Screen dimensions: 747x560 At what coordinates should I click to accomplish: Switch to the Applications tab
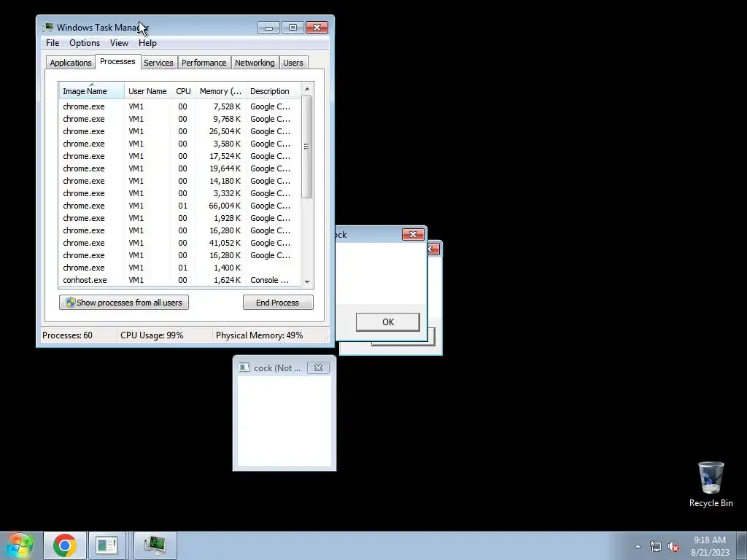tap(71, 63)
